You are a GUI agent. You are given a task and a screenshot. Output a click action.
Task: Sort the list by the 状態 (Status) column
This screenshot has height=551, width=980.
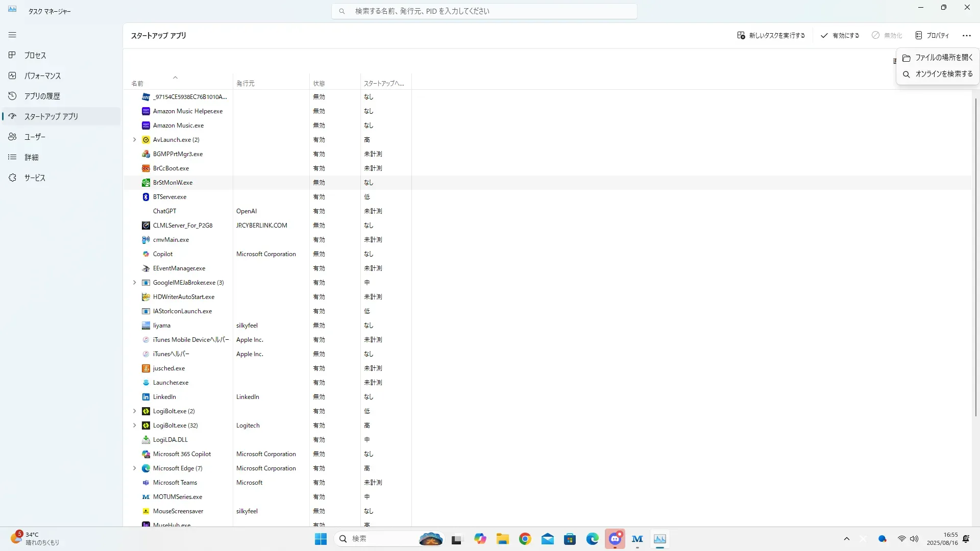pos(319,83)
